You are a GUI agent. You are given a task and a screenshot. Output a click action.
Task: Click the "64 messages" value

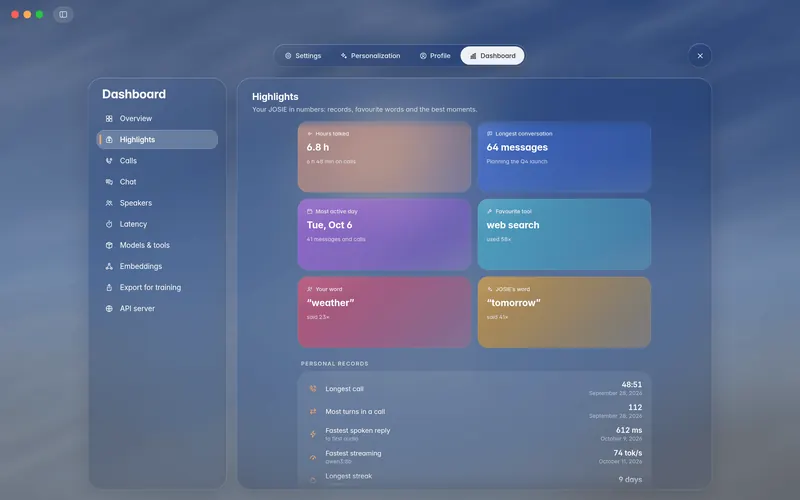coord(517,147)
